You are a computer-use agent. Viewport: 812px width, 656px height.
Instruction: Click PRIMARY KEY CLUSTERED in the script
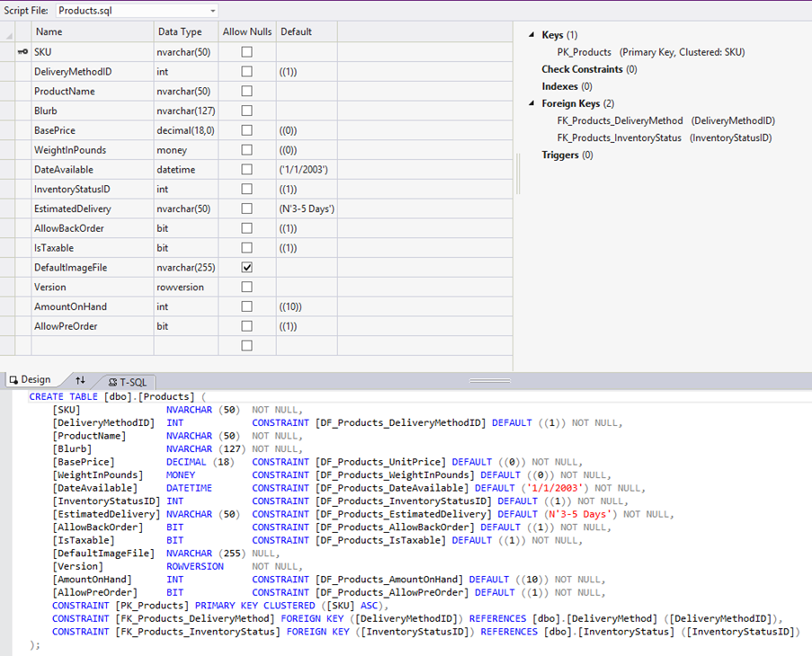(254, 606)
